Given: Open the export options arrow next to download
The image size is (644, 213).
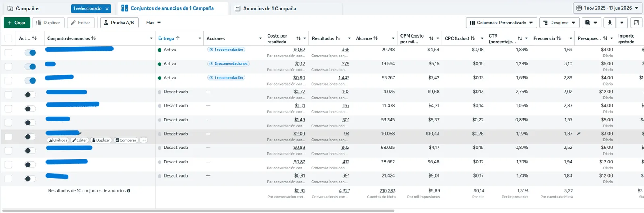Looking at the screenshot, I should (x=622, y=23).
